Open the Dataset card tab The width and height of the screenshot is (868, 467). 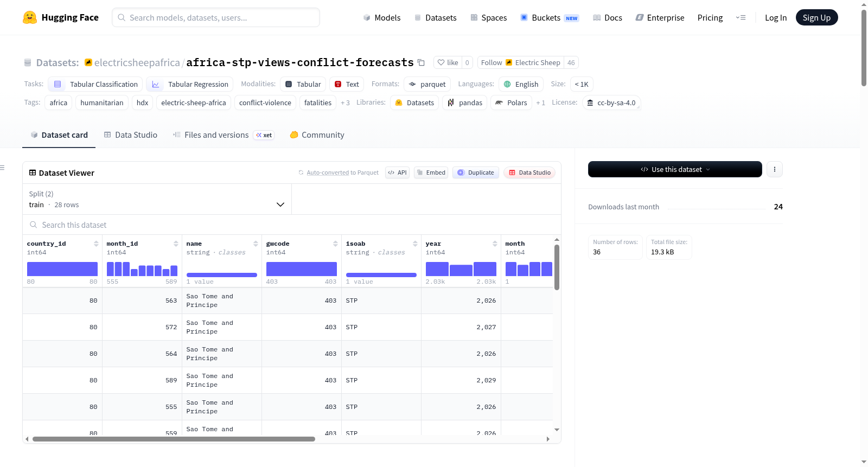tap(59, 135)
